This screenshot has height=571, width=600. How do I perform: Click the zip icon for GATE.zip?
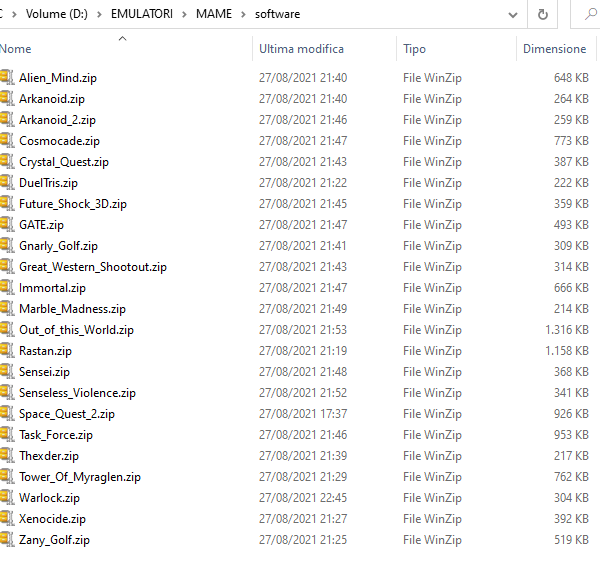point(7,224)
